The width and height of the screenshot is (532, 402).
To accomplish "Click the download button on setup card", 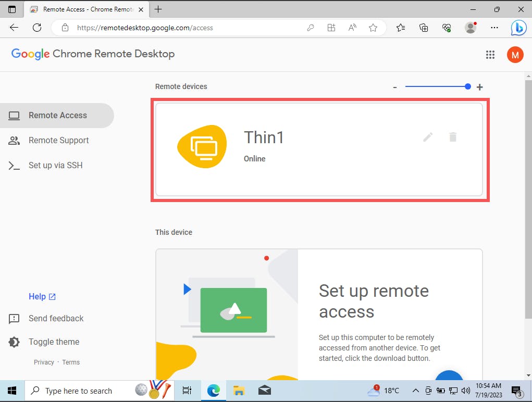I will click(x=449, y=375).
